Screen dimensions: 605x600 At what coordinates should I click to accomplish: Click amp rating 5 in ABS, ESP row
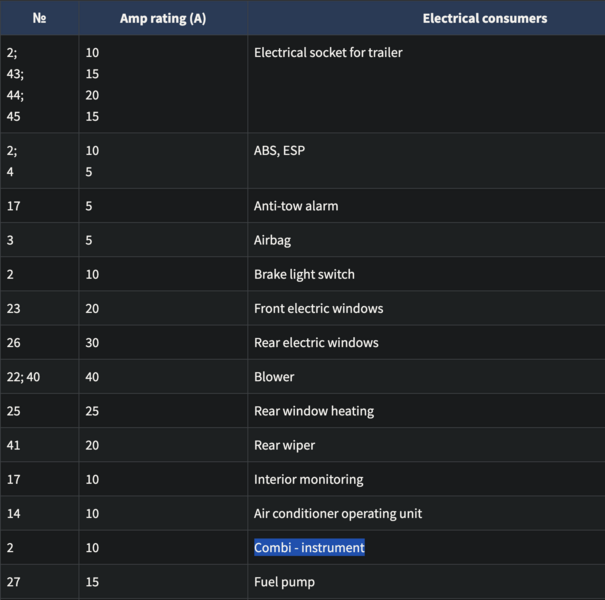click(89, 172)
